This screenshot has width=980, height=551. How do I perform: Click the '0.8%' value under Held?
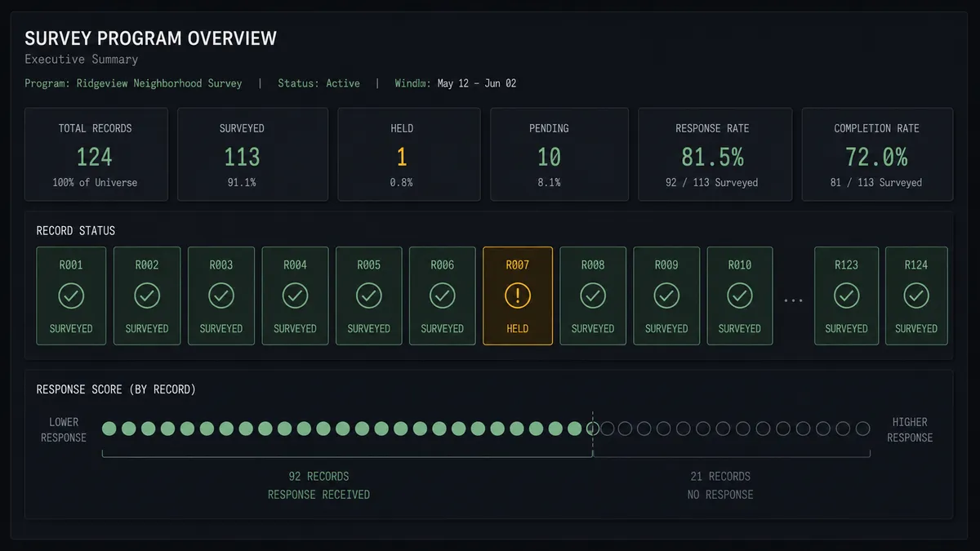[x=401, y=183]
